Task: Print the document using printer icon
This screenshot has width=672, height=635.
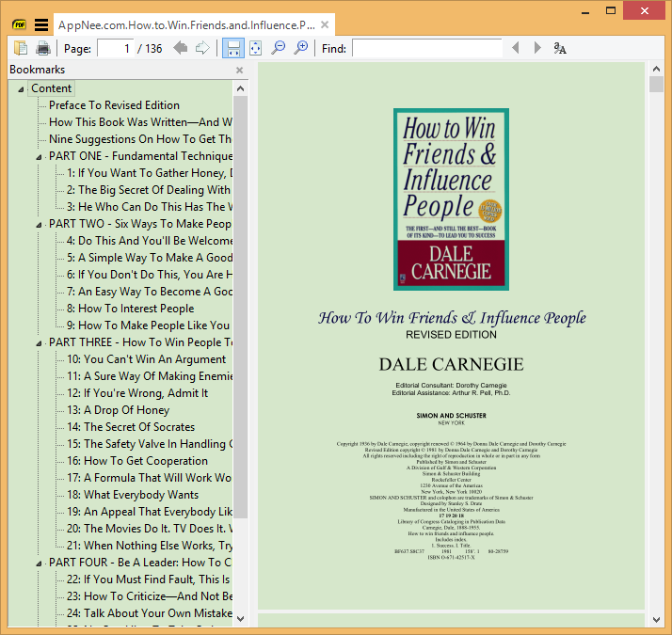Action: [x=43, y=48]
